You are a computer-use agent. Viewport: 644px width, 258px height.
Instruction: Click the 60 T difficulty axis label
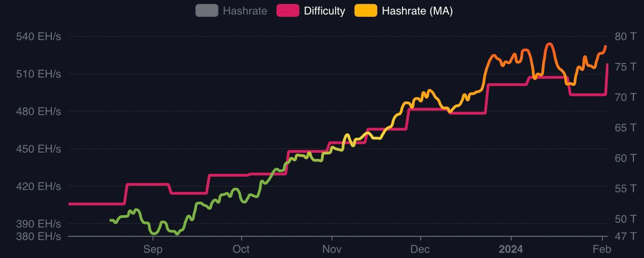[x=626, y=158]
